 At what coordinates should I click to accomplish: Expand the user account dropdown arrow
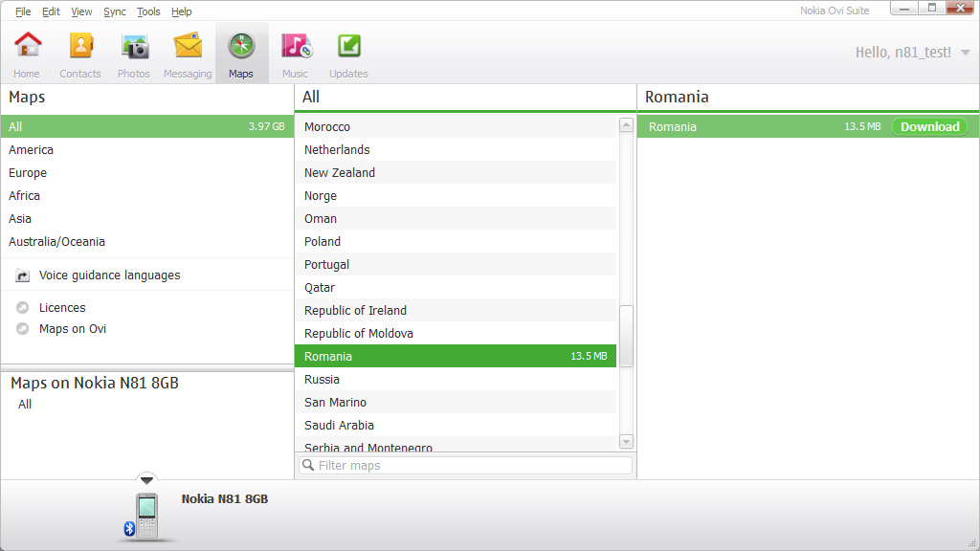[x=966, y=53]
